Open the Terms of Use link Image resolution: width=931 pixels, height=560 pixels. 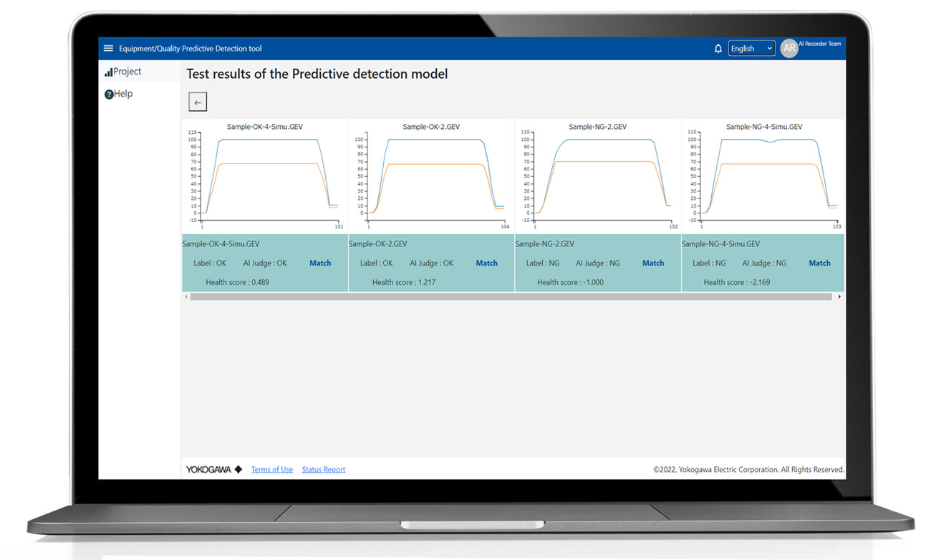click(272, 470)
